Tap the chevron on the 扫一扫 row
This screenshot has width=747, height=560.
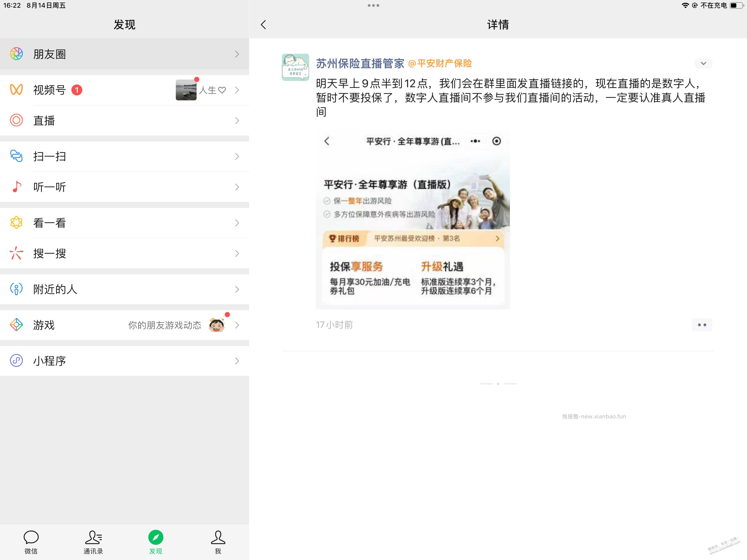237,156
